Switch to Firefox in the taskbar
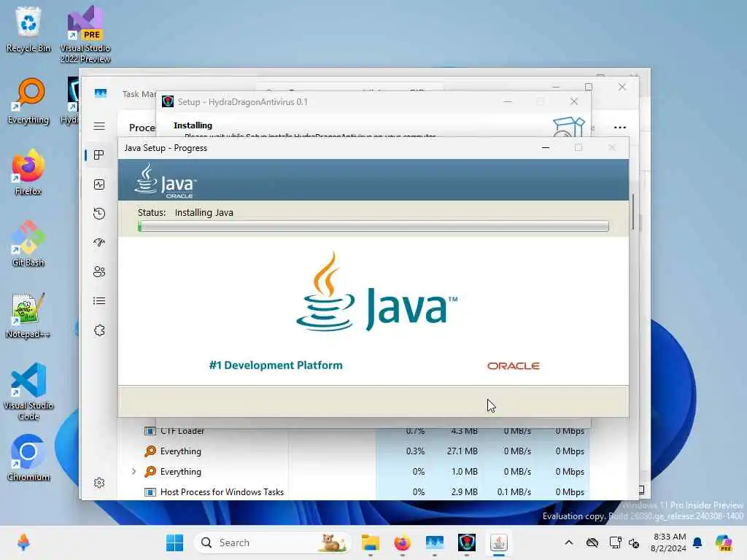Viewport: 747px width, 560px height. (402, 542)
